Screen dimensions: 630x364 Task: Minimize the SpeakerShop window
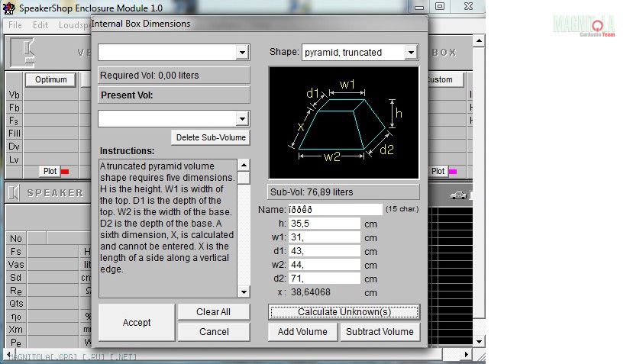pyautogui.click(x=419, y=7)
